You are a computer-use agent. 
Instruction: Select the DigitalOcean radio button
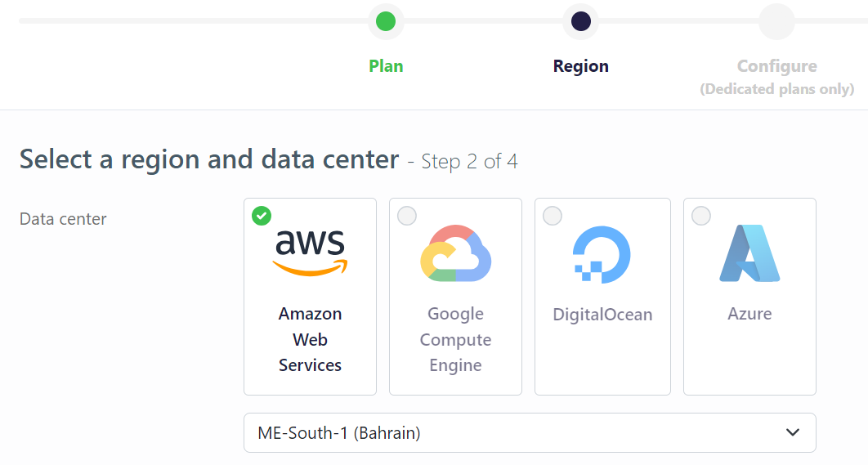point(553,216)
